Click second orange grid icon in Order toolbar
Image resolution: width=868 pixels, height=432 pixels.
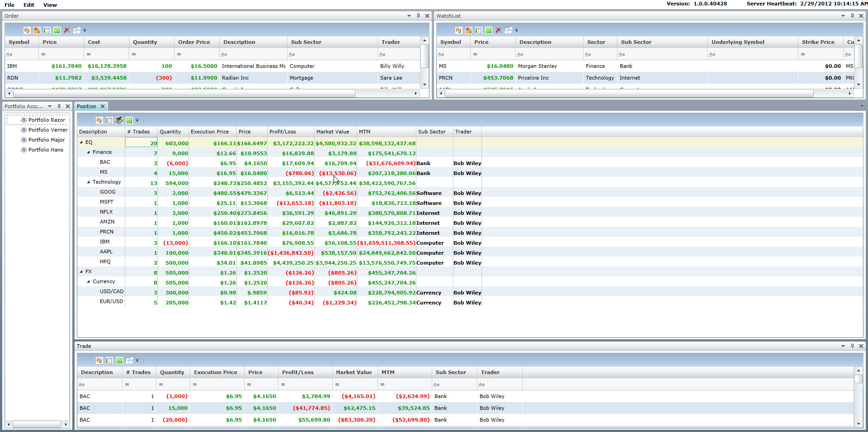[x=37, y=30]
